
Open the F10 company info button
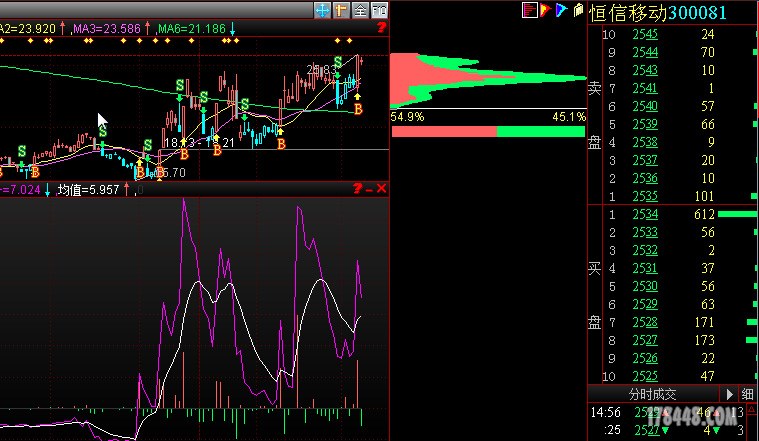[x=379, y=10]
